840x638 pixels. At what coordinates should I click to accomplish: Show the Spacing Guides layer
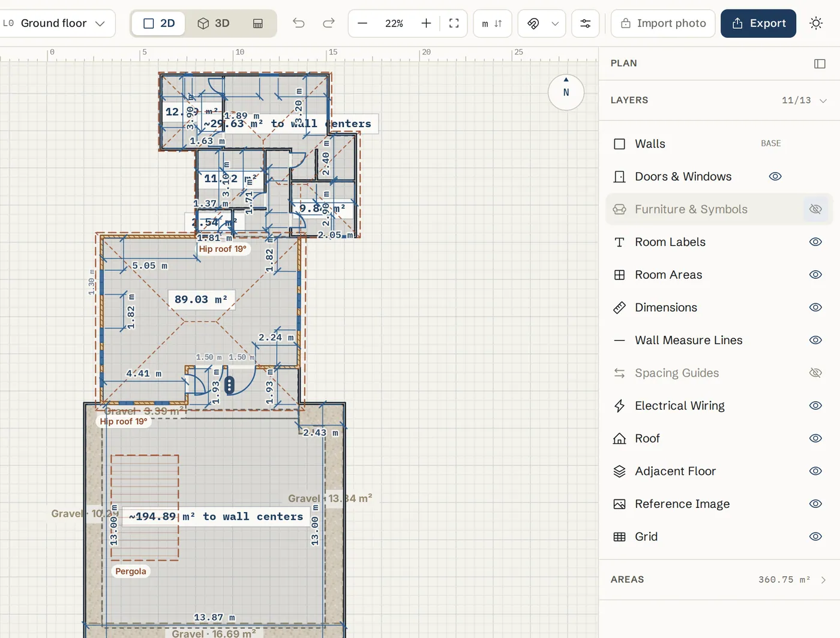coord(815,373)
